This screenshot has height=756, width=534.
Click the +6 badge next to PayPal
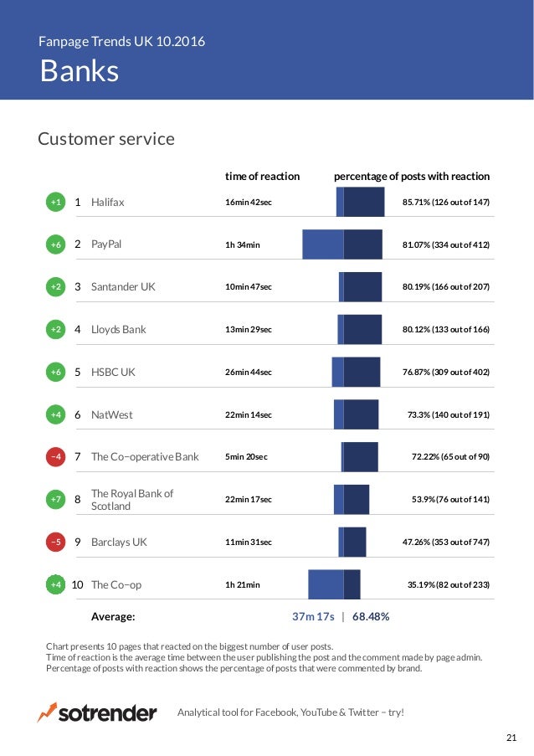pyautogui.click(x=56, y=244)
